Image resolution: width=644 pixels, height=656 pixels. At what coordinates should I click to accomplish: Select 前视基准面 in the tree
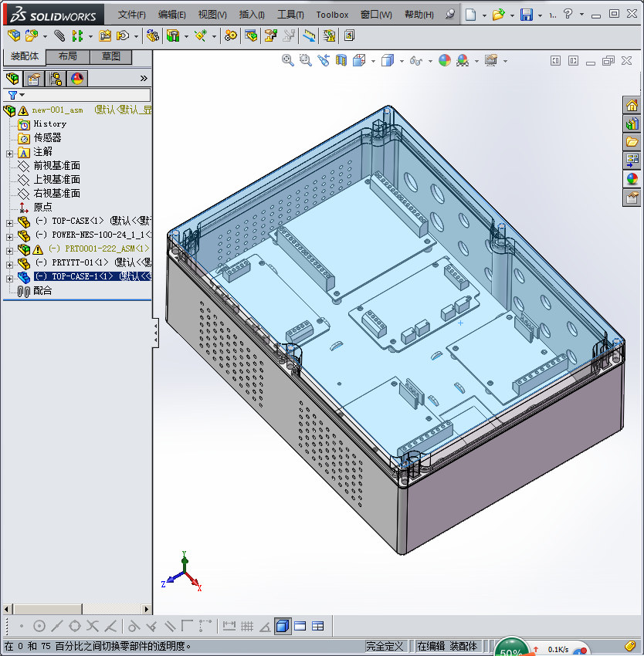coord(56,166)
